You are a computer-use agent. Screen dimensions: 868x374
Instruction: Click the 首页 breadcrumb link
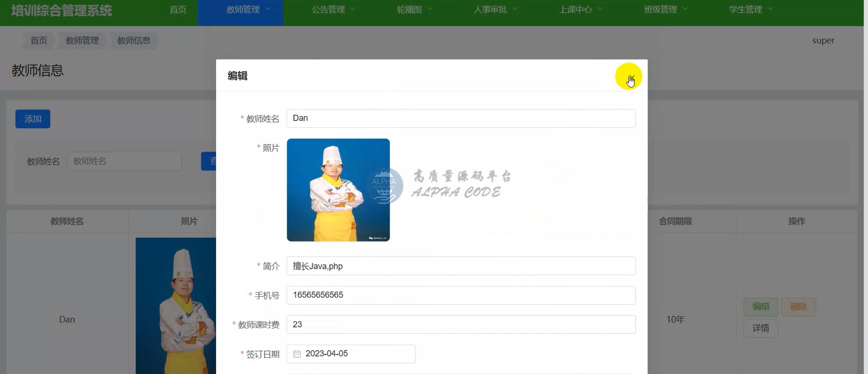[x=38, y=41]
